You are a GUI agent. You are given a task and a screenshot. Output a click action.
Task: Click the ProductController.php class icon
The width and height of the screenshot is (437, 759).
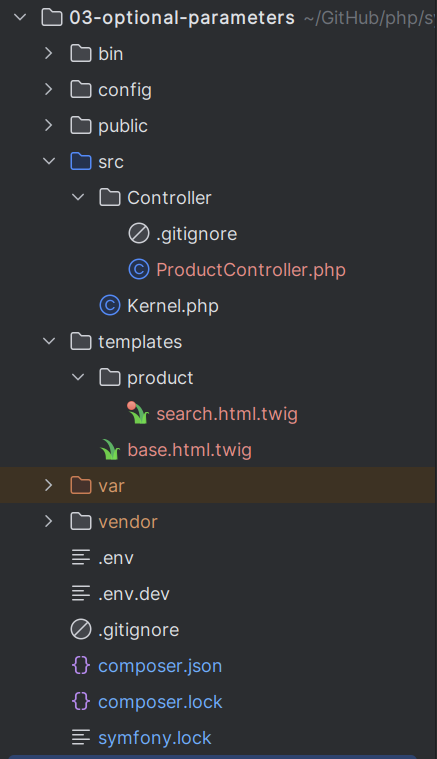139,270
